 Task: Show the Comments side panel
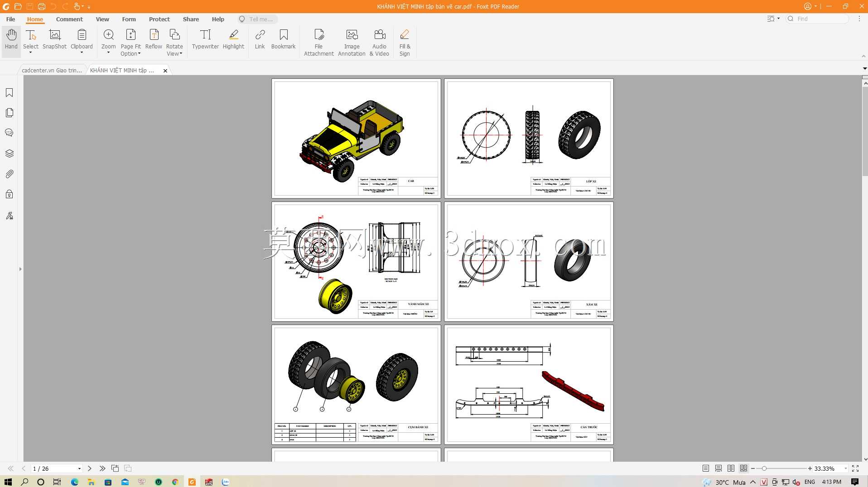[9, 133]
